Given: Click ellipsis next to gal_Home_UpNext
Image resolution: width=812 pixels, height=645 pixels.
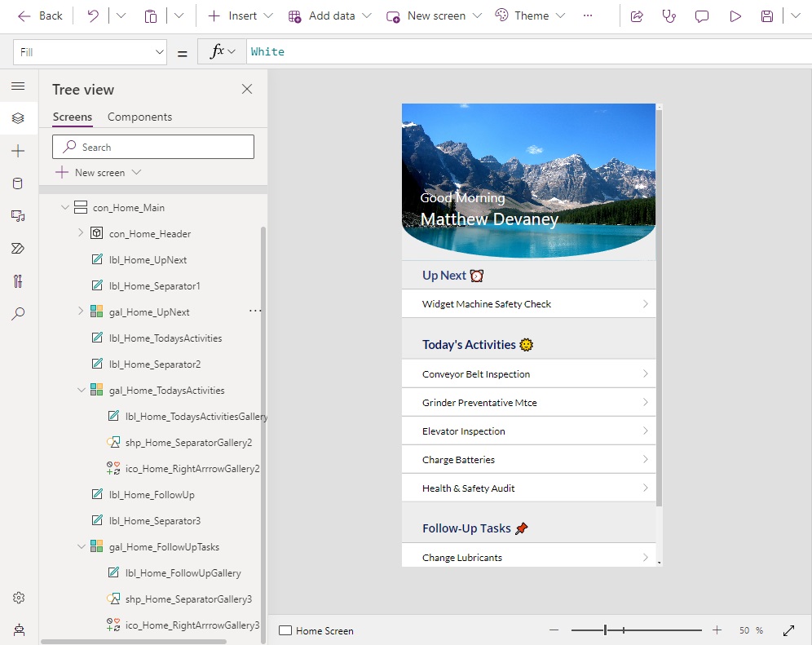Looking at the screenshot, I should (x=255, y=311).
